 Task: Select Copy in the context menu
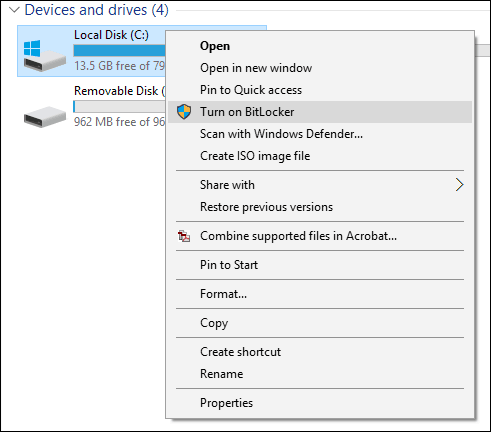tap(214, 323)
